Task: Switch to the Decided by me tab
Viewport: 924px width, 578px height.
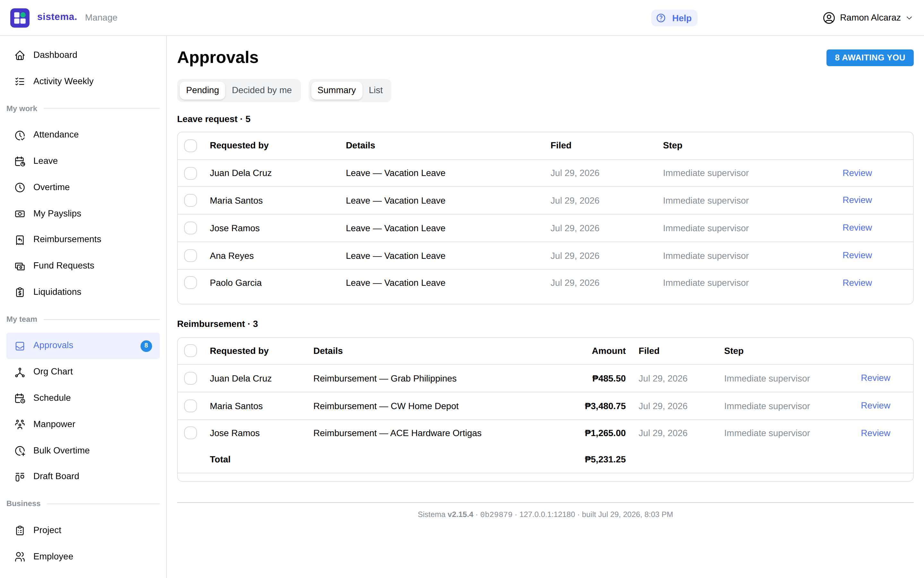Action: pyautogui.click(x=261, y=90)
